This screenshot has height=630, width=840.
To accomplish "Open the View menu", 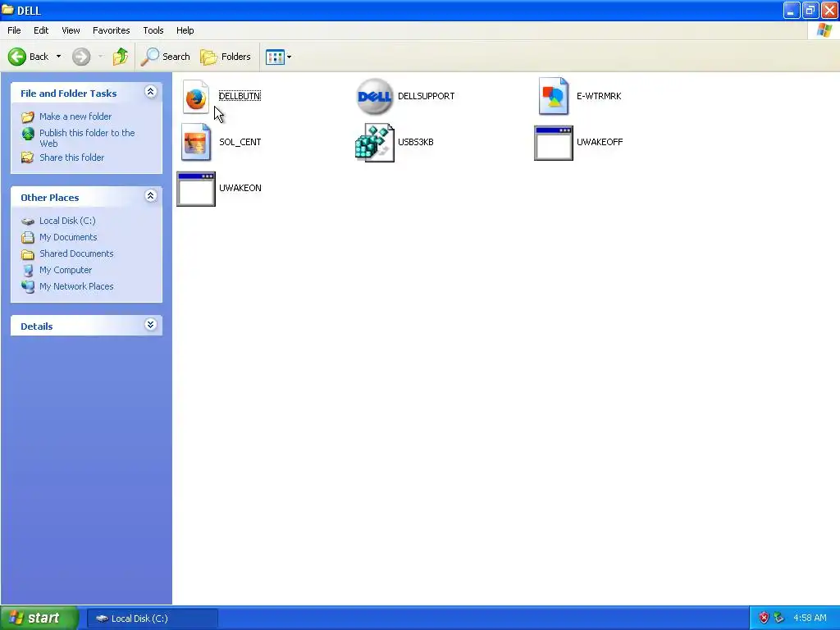I will pyautogui.click(x=71, y=30).
